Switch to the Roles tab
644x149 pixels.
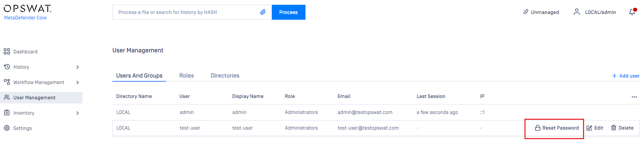[x=187, y=76]
